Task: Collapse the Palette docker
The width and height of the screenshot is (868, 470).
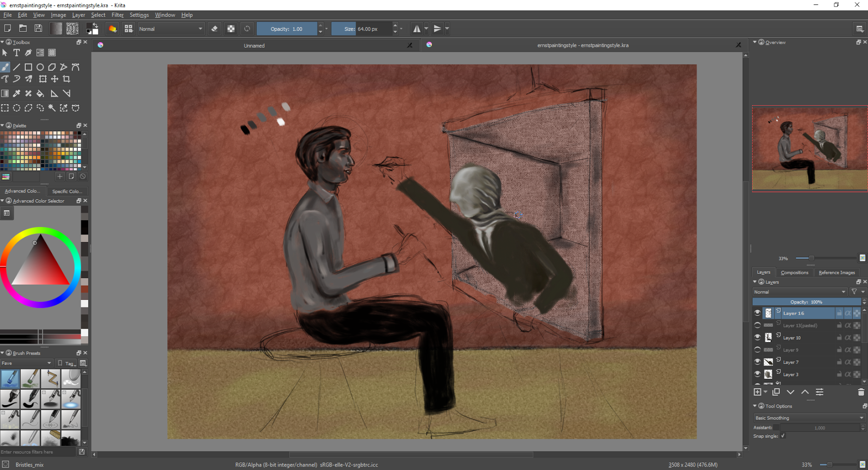Action: pyautogui.click(x=2, y=125)
